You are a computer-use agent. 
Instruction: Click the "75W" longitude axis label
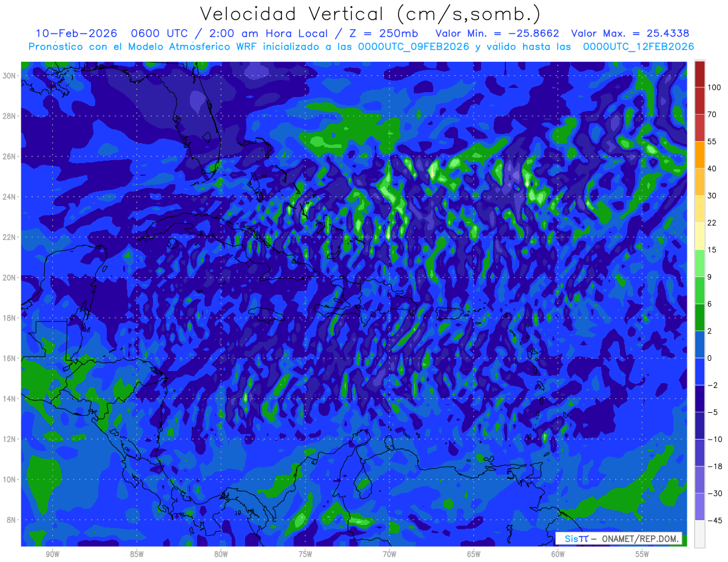305,554
